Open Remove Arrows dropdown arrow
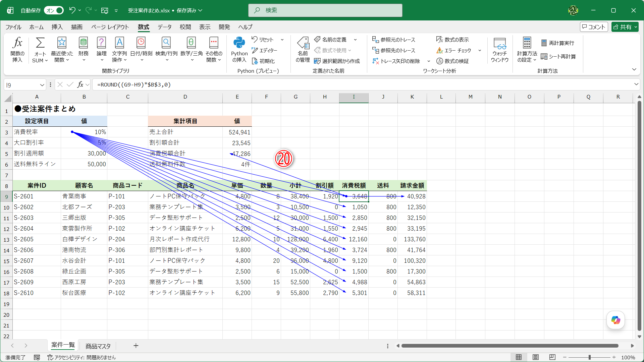Image resolution: width=644 pixels, height=362 pixels. [429, 61]
